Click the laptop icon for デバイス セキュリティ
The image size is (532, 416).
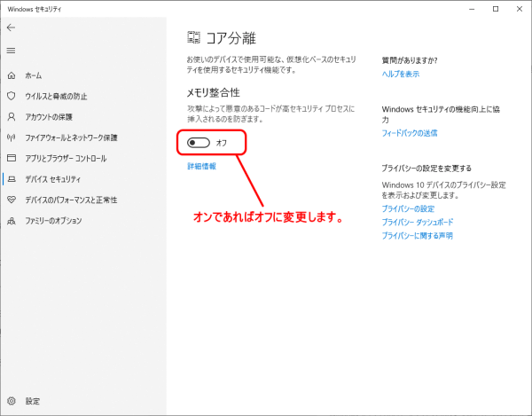[12, 179]
